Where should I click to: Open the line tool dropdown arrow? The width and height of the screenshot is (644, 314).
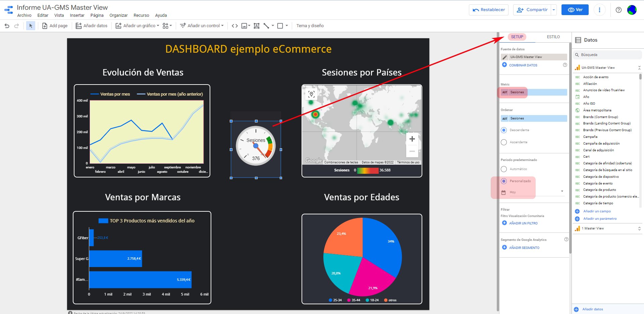273,25
